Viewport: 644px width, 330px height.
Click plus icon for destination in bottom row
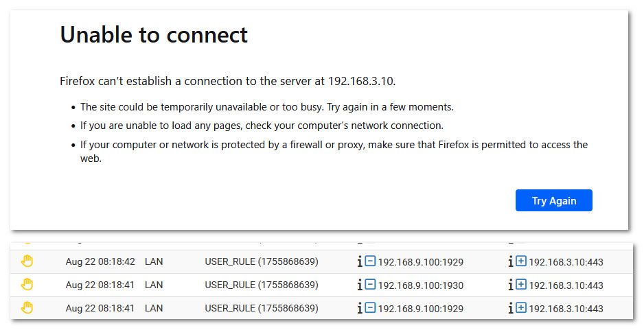[x=521, y=308]
